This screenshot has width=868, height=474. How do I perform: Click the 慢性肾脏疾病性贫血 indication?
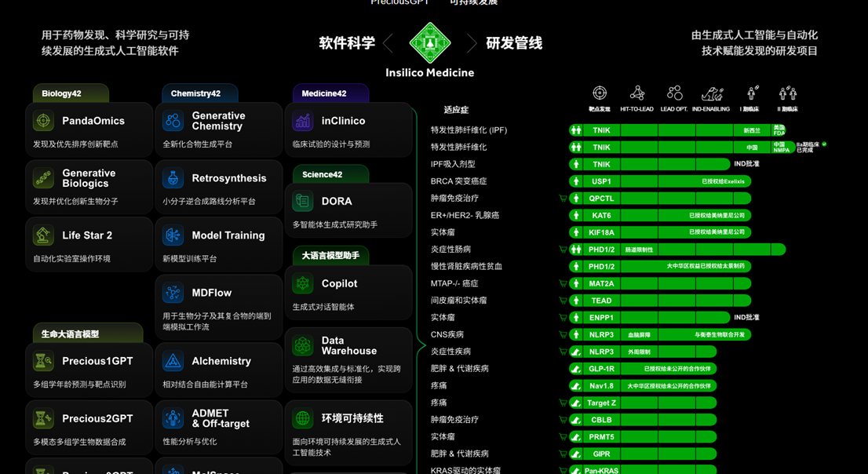(467, 266)
